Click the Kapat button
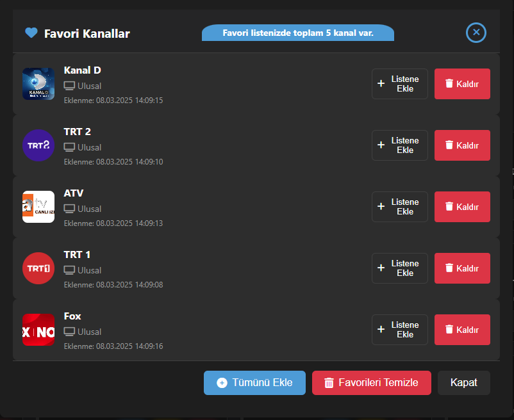 (464, 383)
